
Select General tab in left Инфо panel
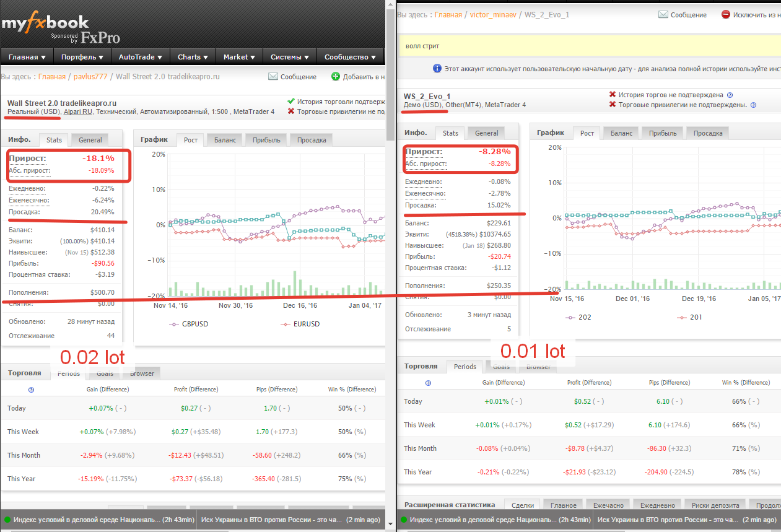pos(90,140)
